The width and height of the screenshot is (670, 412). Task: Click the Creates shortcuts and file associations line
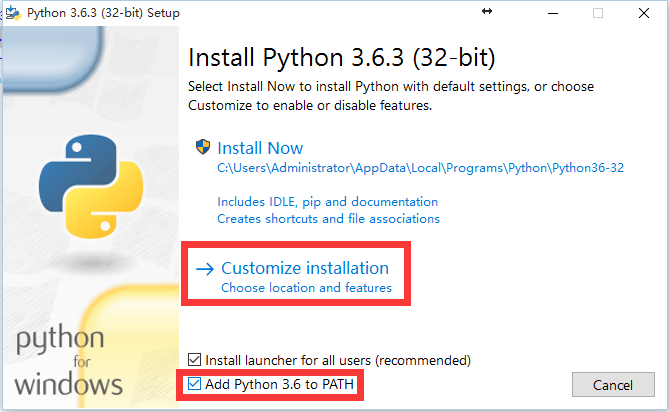point(328,218)
